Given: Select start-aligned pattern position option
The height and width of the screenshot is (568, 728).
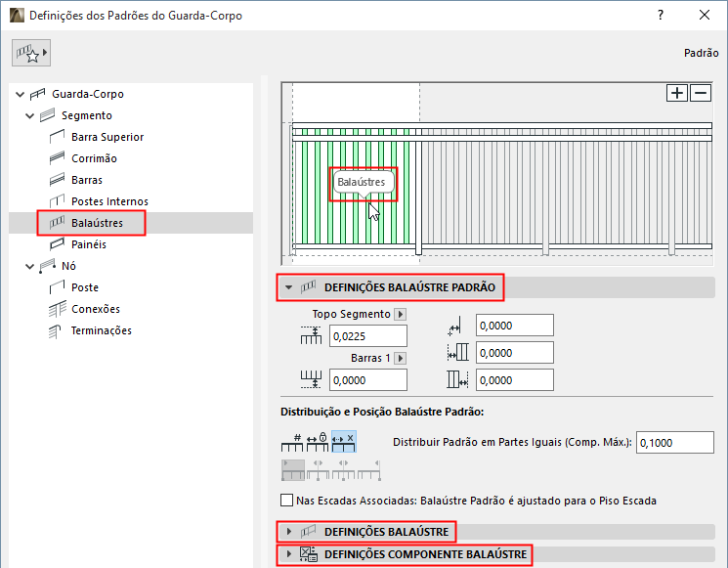Looking at the screenshot, I should [293, 470].
